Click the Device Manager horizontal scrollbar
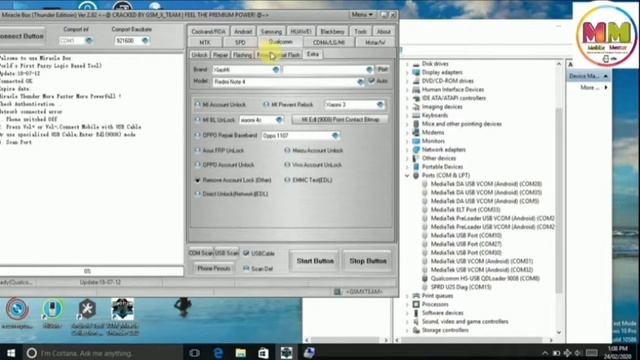This screenshot has height=360, width=640. [474, 340]
